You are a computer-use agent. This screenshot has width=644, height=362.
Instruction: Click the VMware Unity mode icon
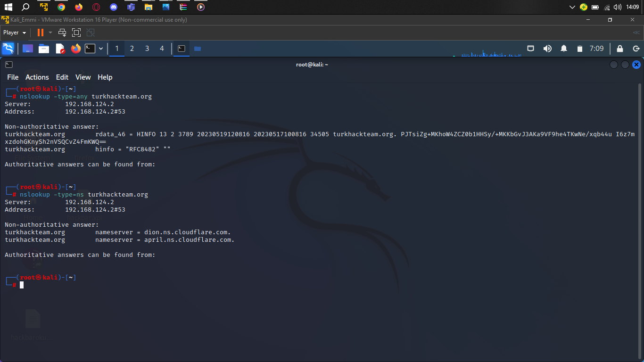tap(91, 33)
